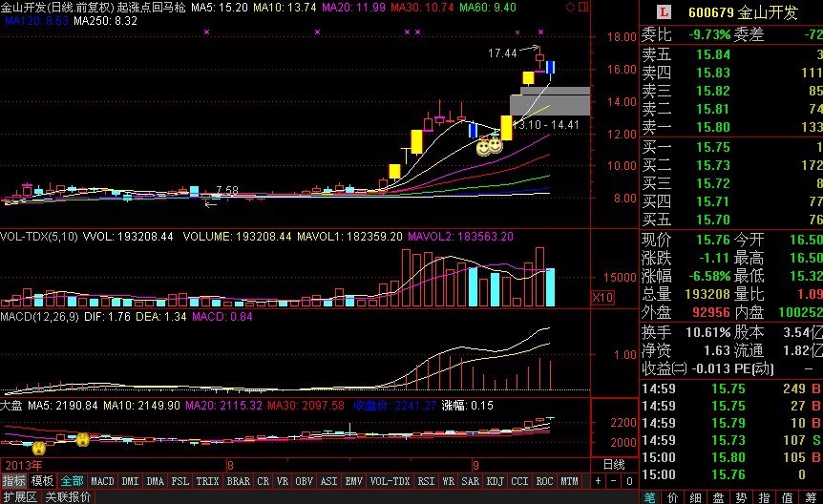Image resolution: width=823 pixels, height=504 pixels.
Task: Click the panel layout icon beside the diamond
Action: 582,7
